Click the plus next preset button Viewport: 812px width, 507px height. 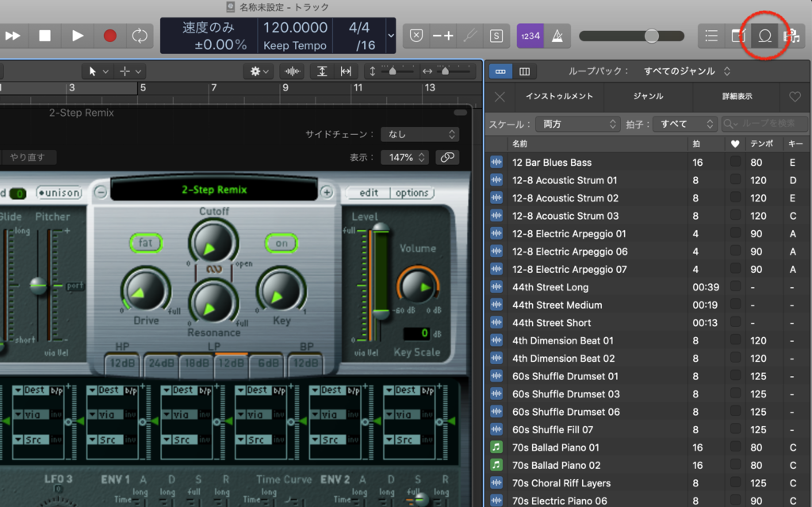[327, 193]
